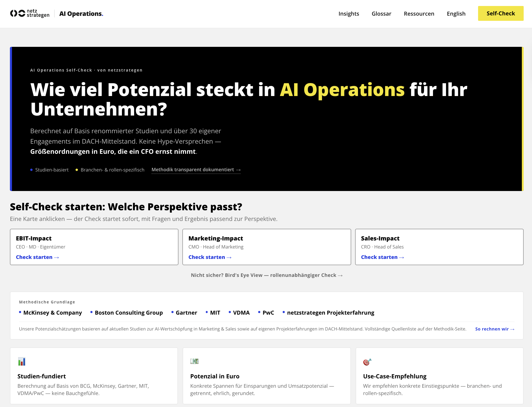Open the Ressourcen navigation item

(419, 14)
